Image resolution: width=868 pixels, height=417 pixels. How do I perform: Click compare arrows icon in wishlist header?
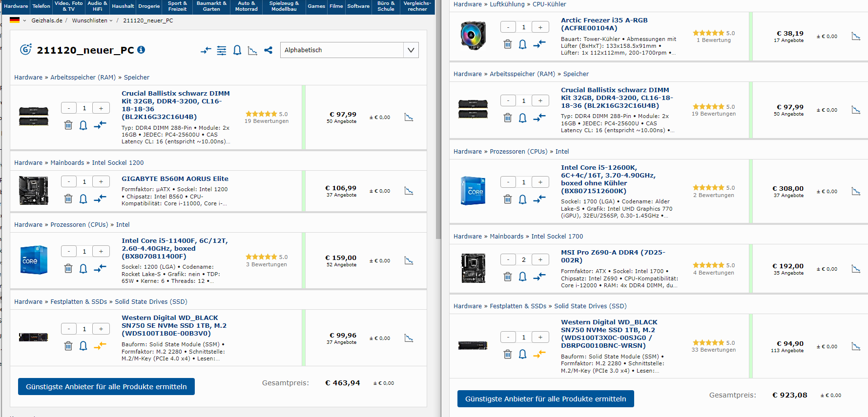point(206,50)
